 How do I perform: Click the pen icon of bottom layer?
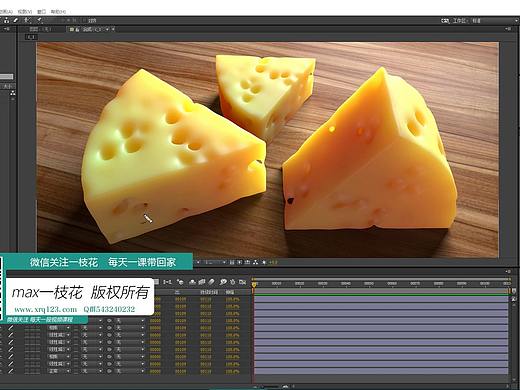click(11, 371)
